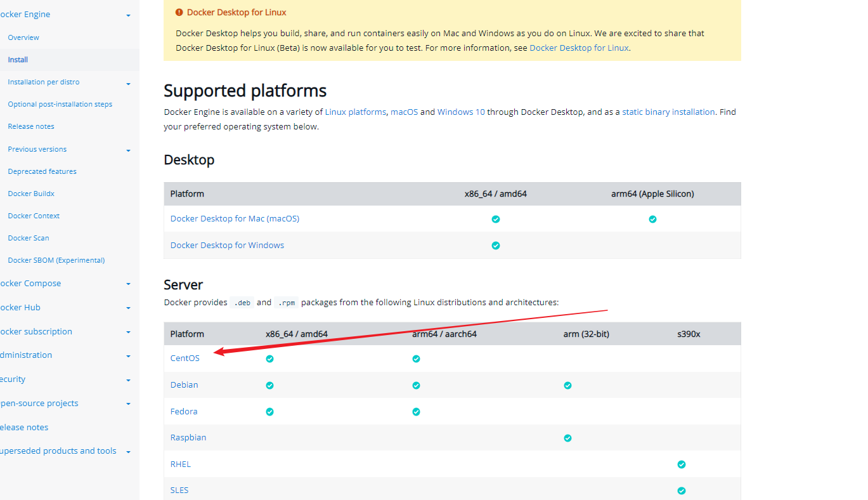This screenshot has height=500, width=868.
Task: Open Docker Buildx sidebar item
Action: (x=31, y=194)
